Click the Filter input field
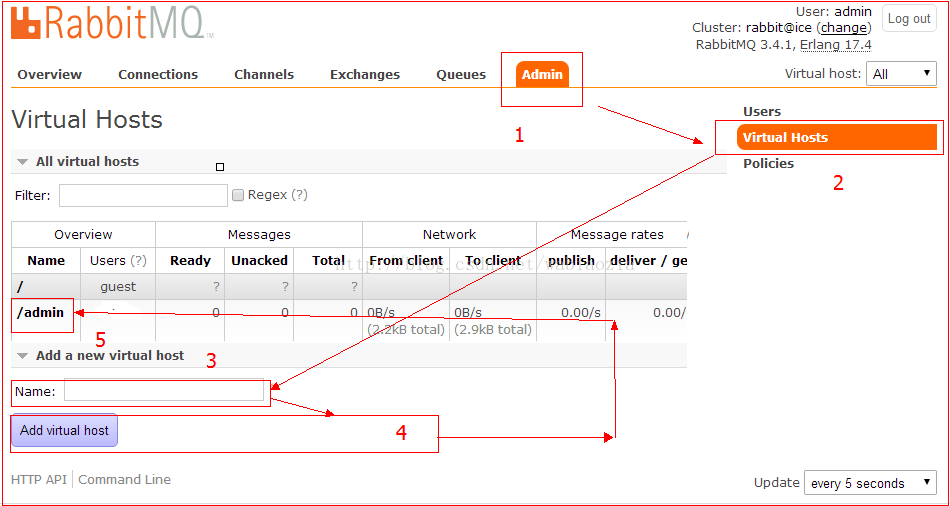The width and height of the screenshot is (950, 506). coord(144,195)
